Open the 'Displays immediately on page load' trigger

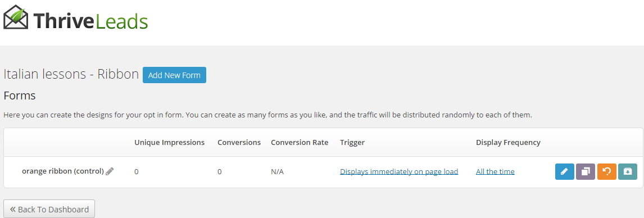point(399,171)
